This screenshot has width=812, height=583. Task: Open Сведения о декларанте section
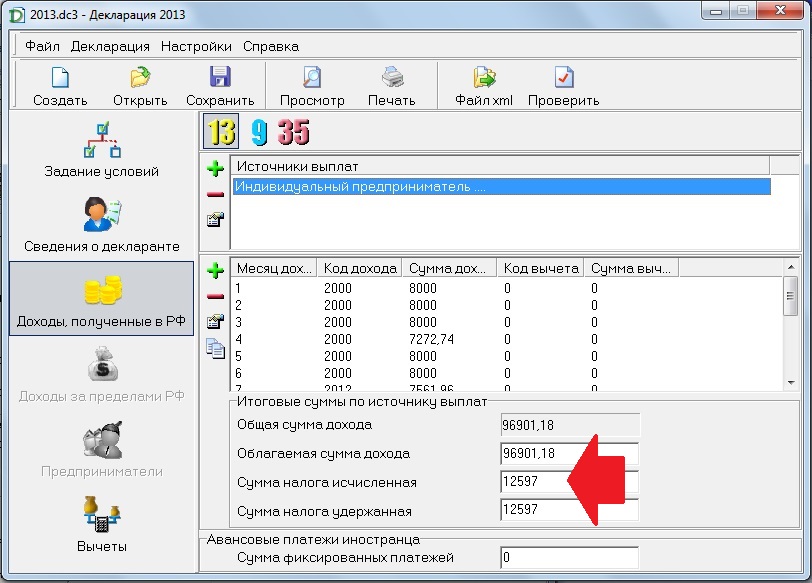(x=101, y=225)
